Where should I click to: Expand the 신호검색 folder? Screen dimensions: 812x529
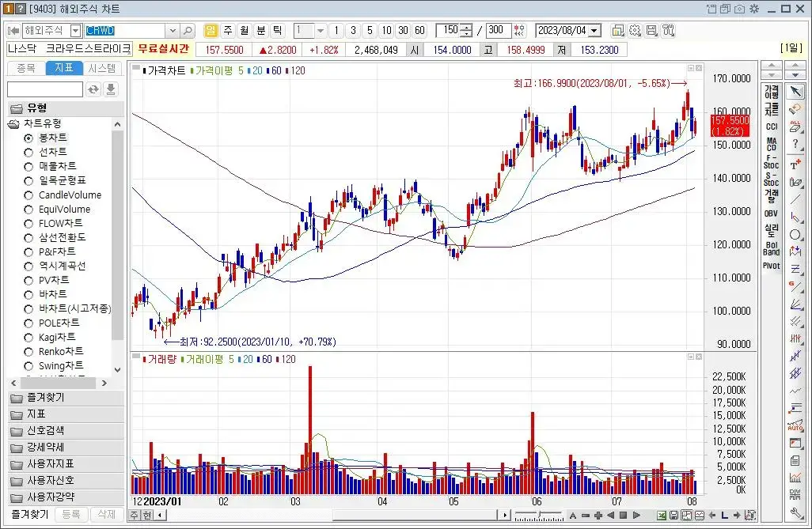point(66,431)
